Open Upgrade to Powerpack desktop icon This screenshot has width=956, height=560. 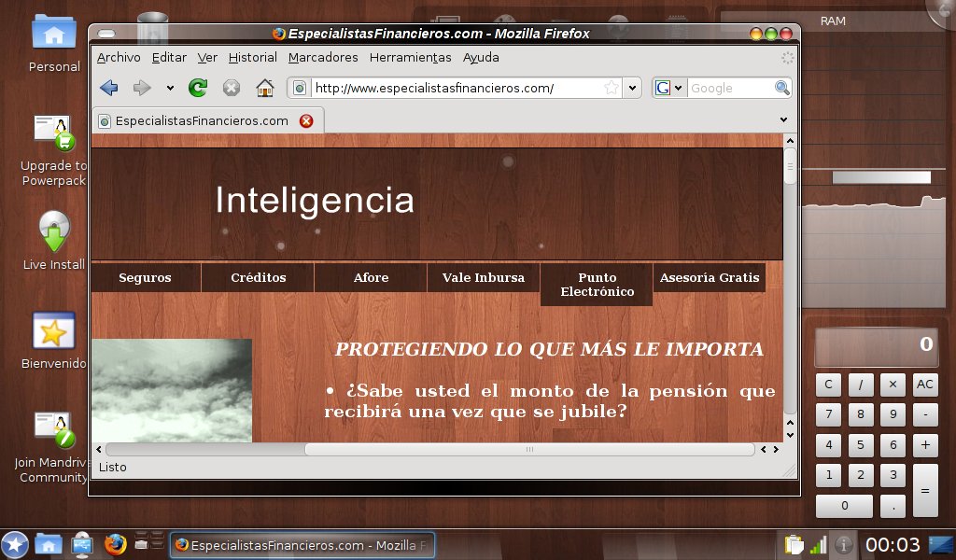54,150
